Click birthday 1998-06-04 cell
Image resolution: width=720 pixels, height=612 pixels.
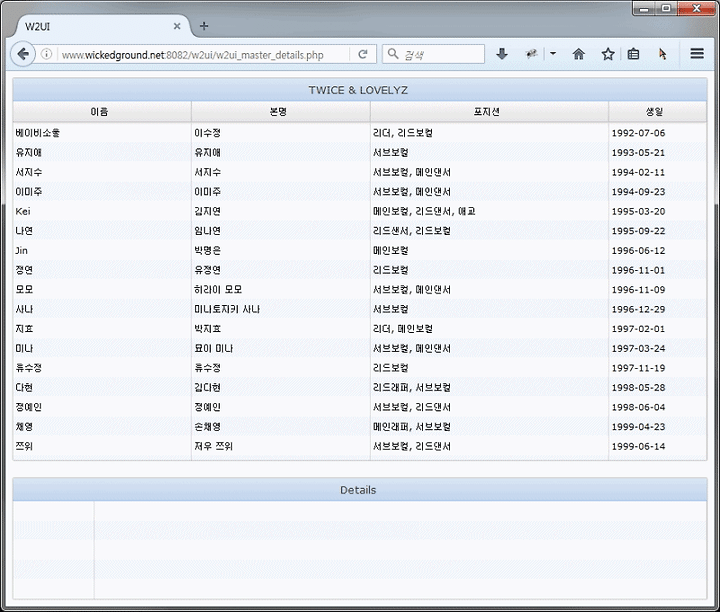[x=657, y=407]
